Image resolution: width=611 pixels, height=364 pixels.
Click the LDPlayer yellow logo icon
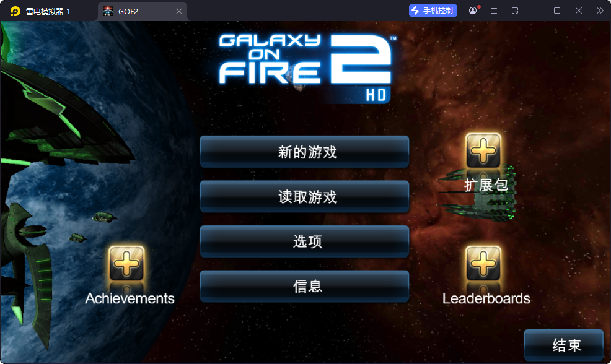(15, 11)
